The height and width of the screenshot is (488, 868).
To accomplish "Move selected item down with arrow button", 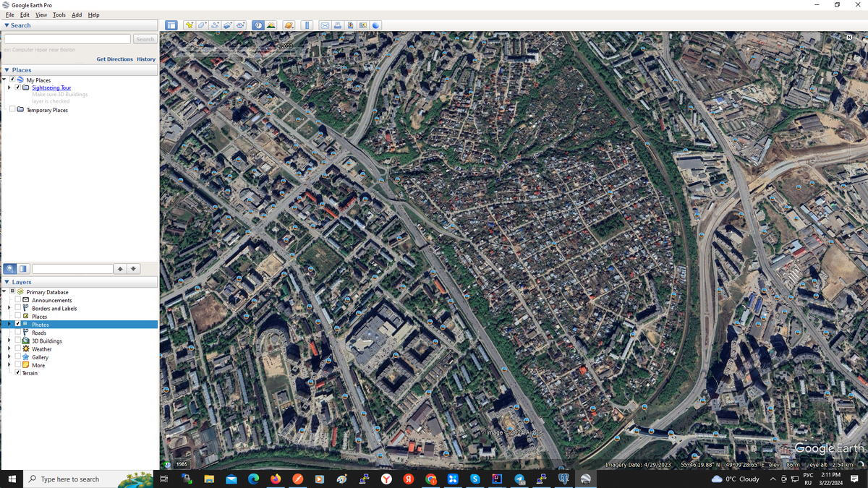I will 134,269.
